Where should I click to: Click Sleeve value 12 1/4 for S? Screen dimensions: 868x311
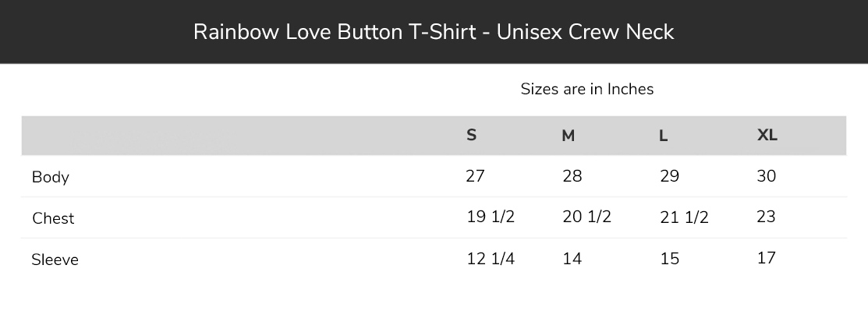[x=491, y=259]
